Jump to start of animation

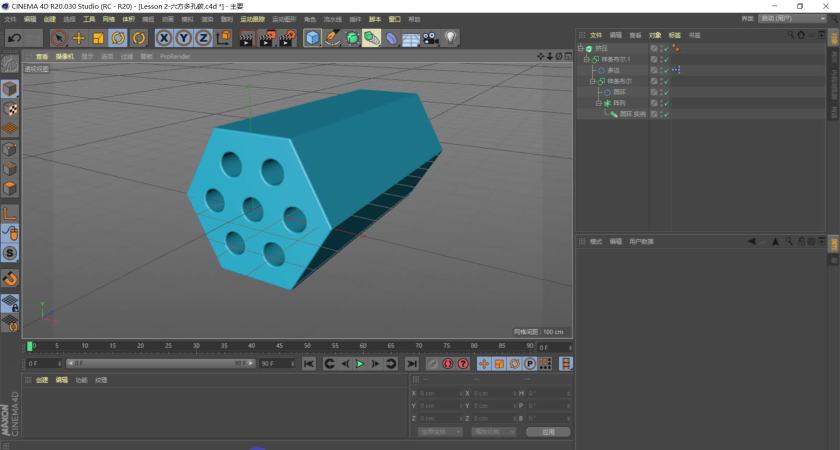309,364
